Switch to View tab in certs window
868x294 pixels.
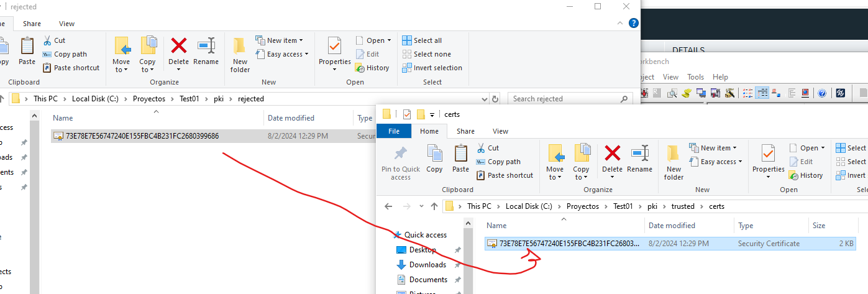pyautogui.click(x=500, y=131)
